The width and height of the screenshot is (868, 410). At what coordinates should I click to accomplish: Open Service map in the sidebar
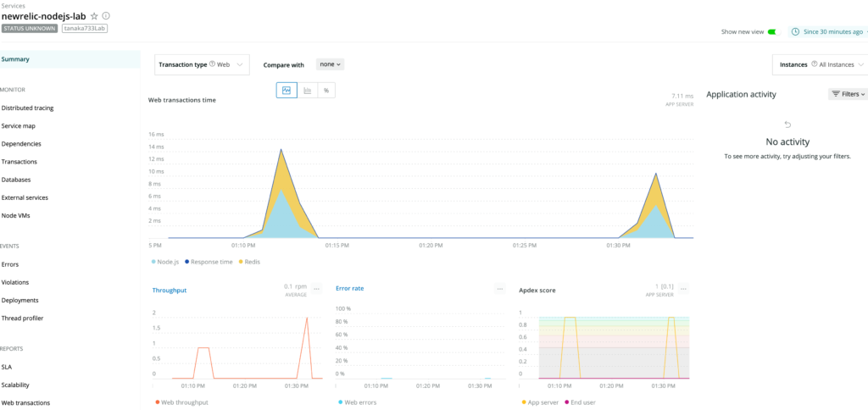[19, 125]
